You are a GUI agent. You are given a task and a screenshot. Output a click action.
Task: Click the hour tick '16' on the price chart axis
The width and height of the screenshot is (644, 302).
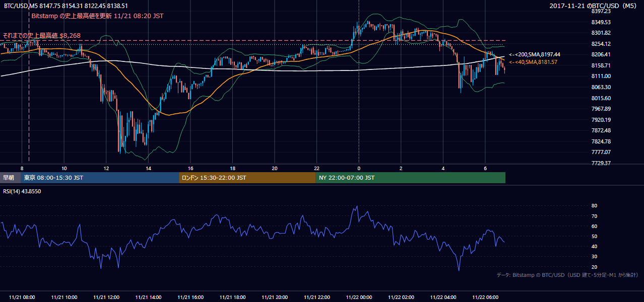[190, 168]
